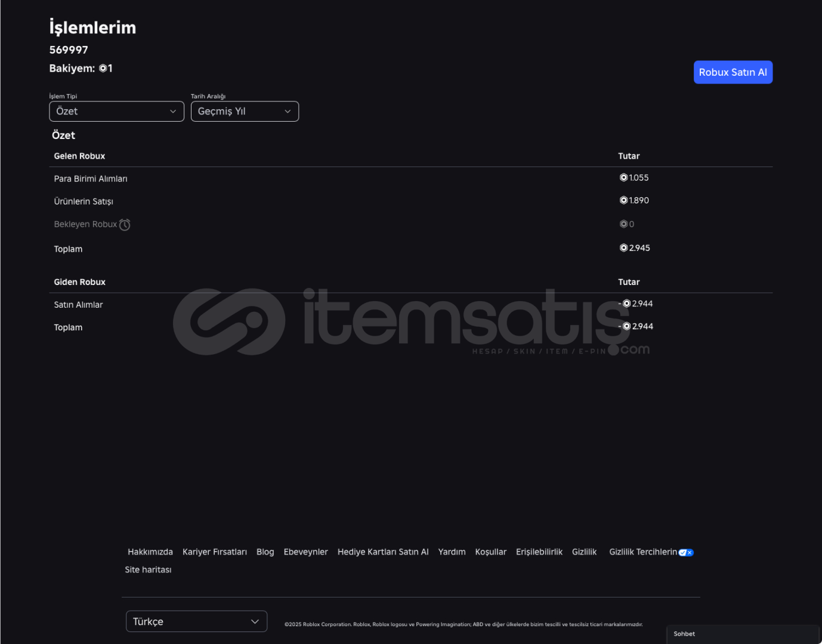Click the Ürünlerin Satışı row label
822x644 pixels.
pos(84,202)
